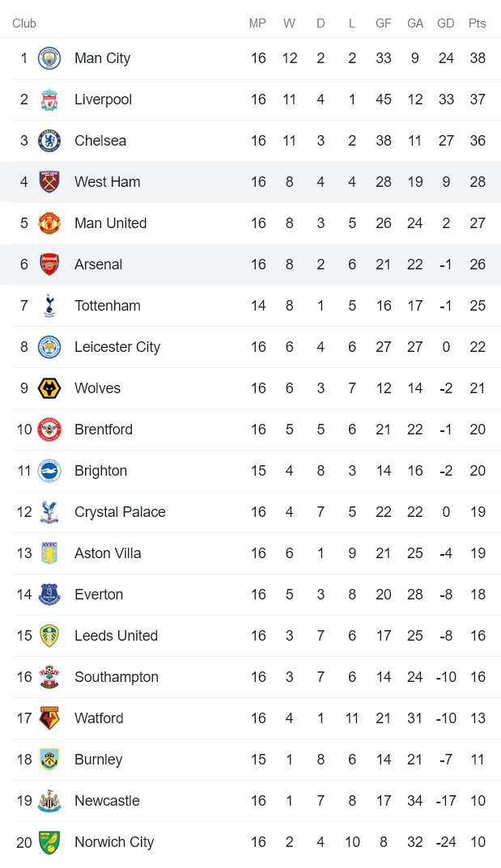The image size is (501, 868).
Task: Click the Wolves club logo
Action: point(49,388)
